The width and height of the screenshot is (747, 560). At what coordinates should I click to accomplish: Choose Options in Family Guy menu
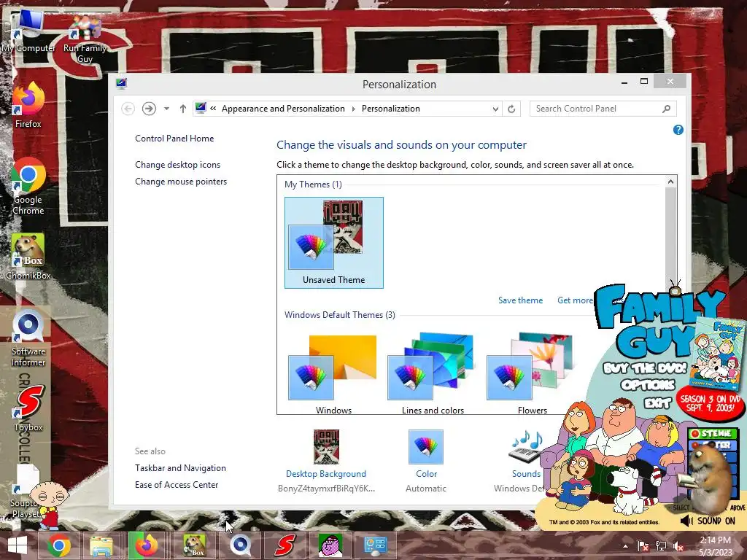point(648,384)
